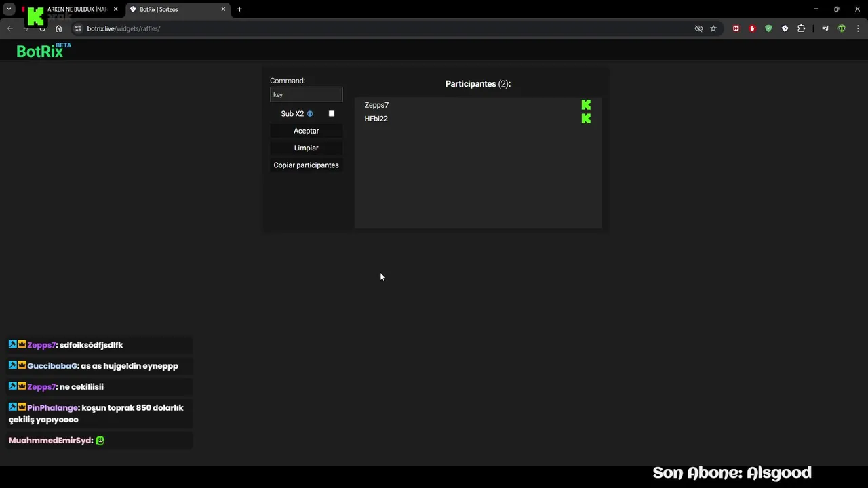The image size is (868, 488).
Task: Open the Extensions puzzle-piece menu
Action: tap(801, 28)
